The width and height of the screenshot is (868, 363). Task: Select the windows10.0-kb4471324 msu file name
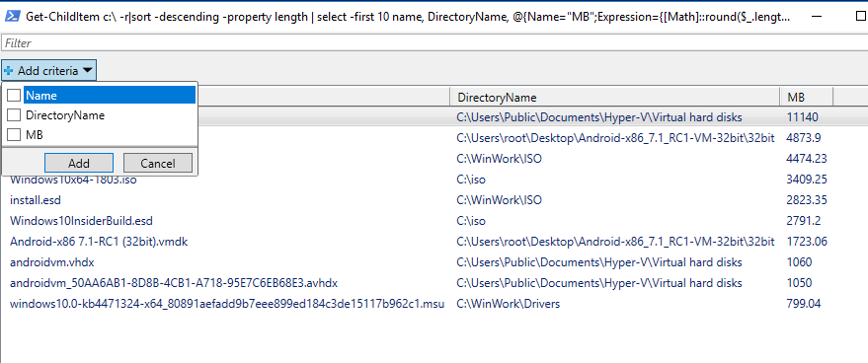(x=227, y=304)
